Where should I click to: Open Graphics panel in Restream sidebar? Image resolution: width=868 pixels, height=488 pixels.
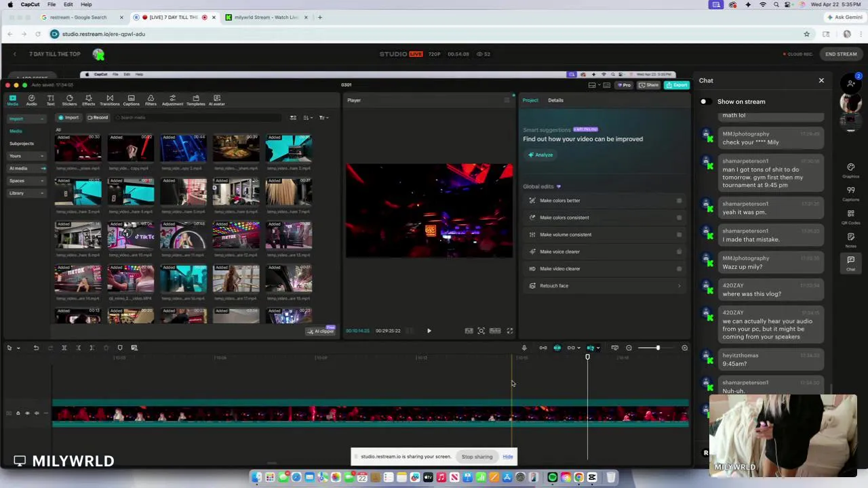coord(850,169)
